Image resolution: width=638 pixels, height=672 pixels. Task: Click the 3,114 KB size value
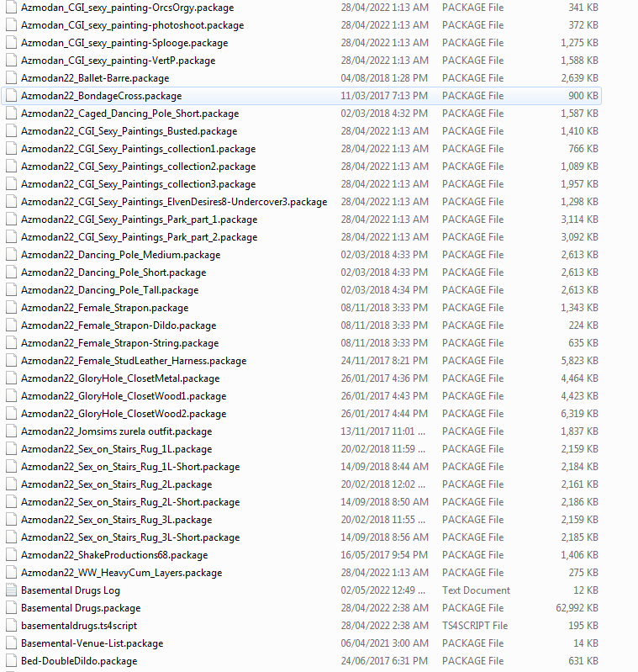(x=579, y=219)
